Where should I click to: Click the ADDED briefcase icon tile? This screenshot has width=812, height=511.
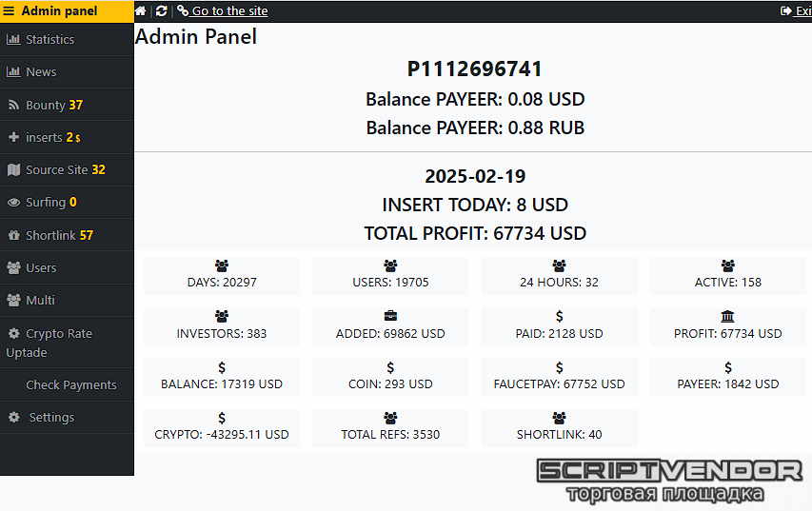tap(390, 325)
